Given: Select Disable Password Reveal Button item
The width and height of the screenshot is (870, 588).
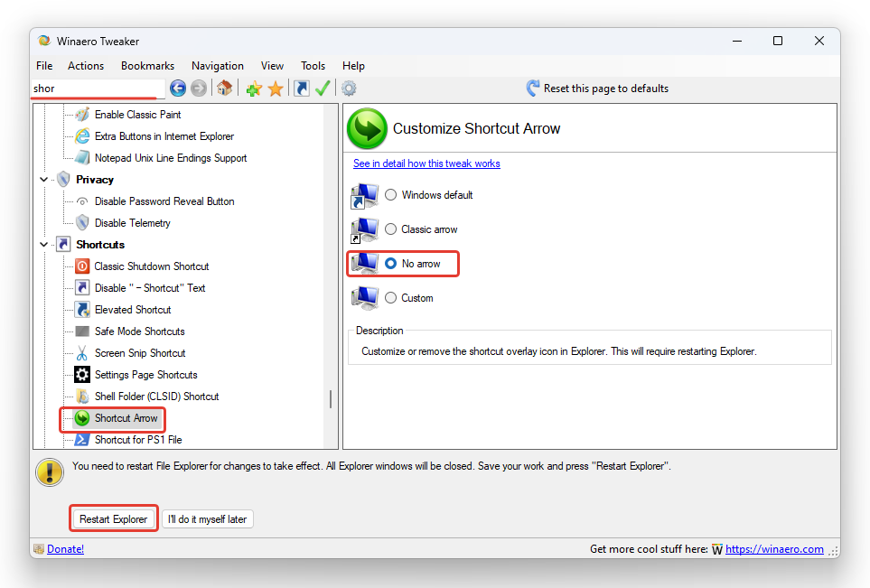Looking at the screenshot, I should point(164,201).
